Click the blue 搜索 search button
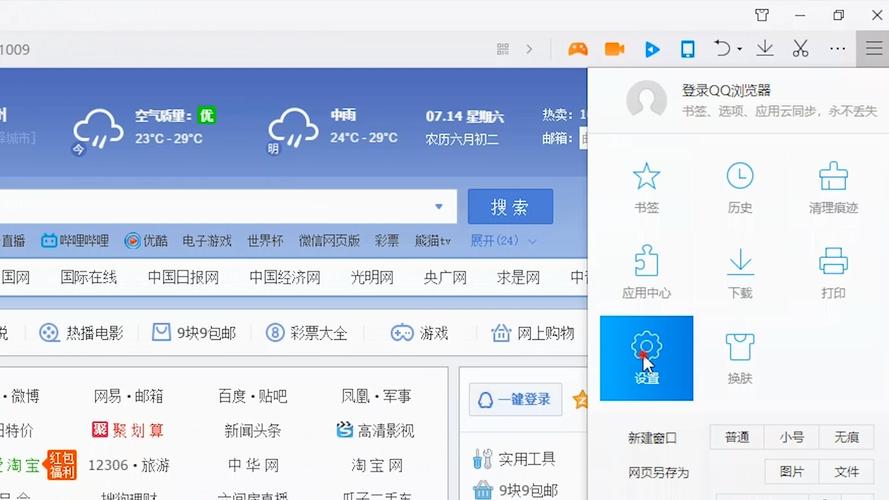 point(510,206)
